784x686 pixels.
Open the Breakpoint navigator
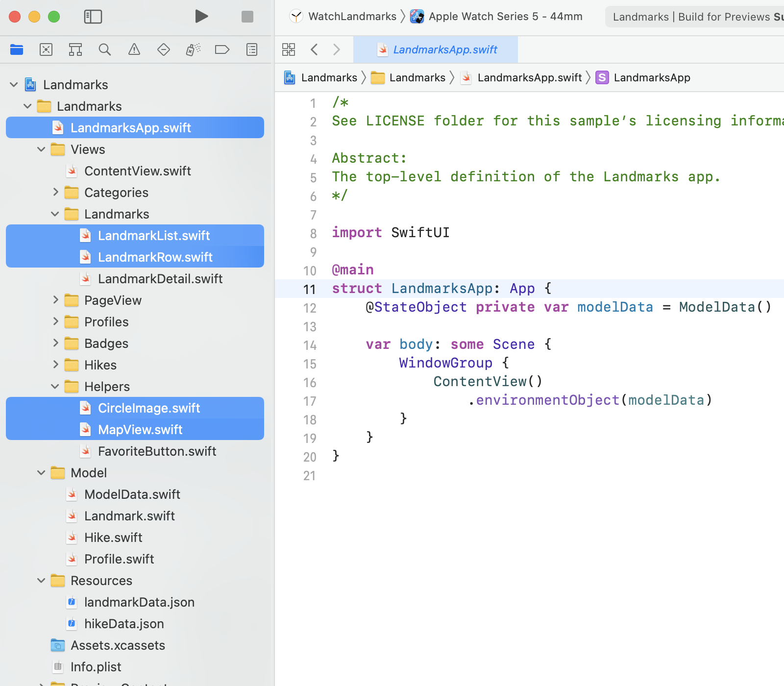pyautogui.click(x=222, y=49)
